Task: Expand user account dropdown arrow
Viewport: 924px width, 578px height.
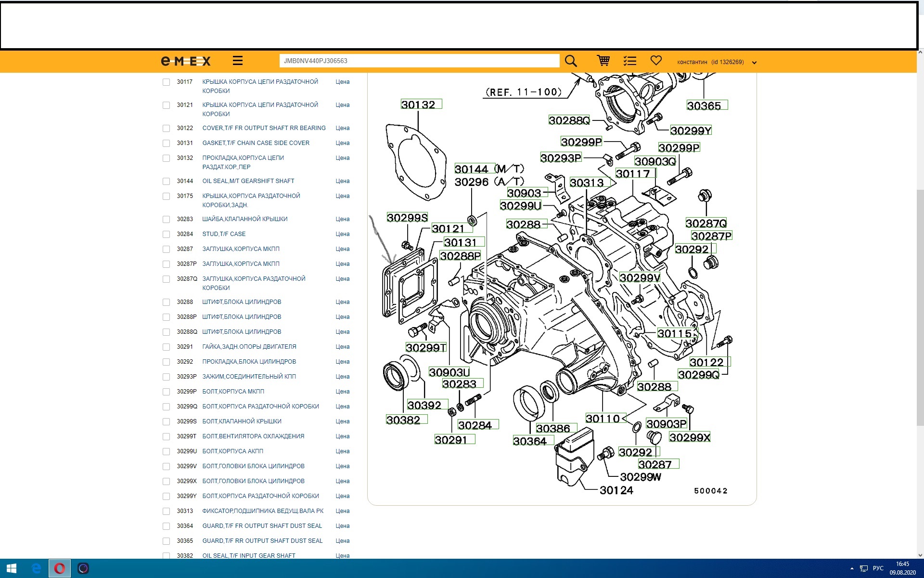Action: click(754, 63)
